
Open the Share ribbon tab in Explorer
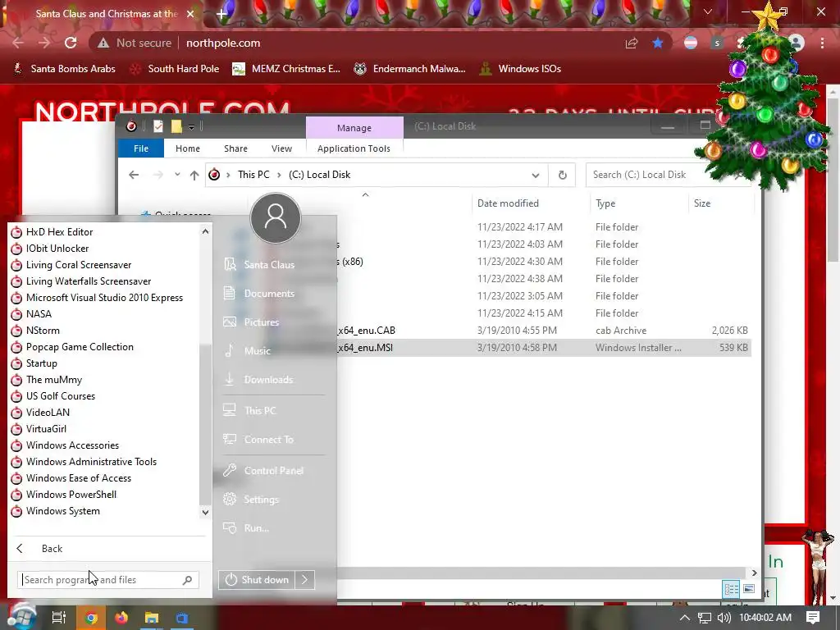click(x=235, y=148)
